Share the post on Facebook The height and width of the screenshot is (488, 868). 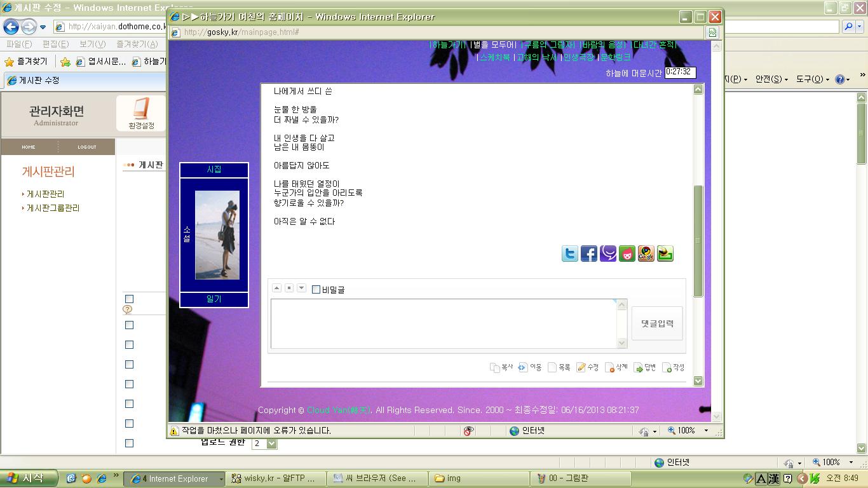[589, 254]
